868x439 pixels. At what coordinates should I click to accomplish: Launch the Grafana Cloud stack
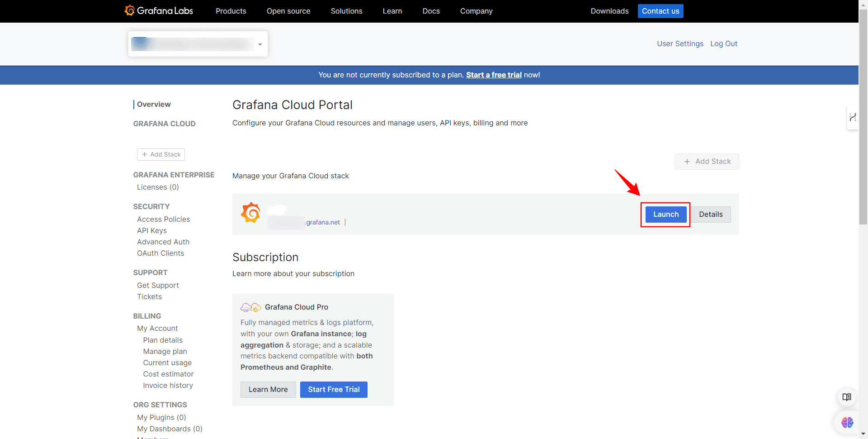pos(666,215)
